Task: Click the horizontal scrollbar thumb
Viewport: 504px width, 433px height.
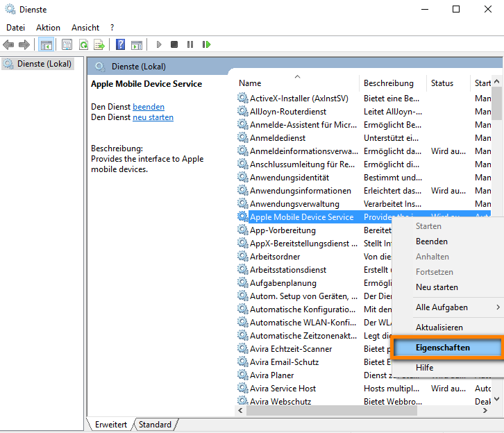Action: pos(332,410)
